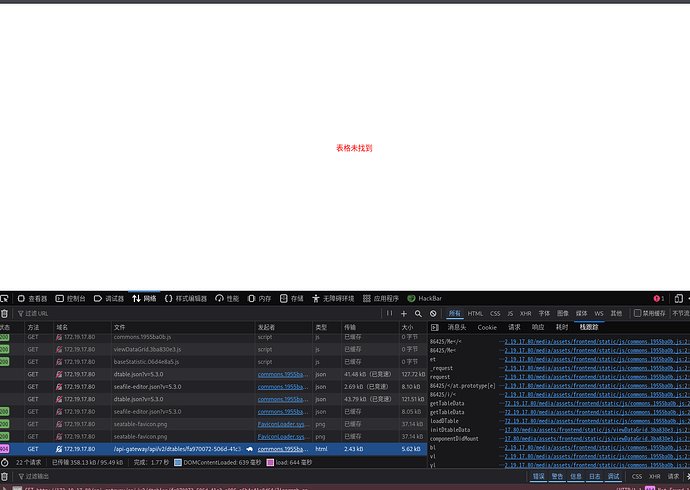Open the 样式编辑器 devtools tab
This screenshot has height=490, width=690.
point(186,299)
